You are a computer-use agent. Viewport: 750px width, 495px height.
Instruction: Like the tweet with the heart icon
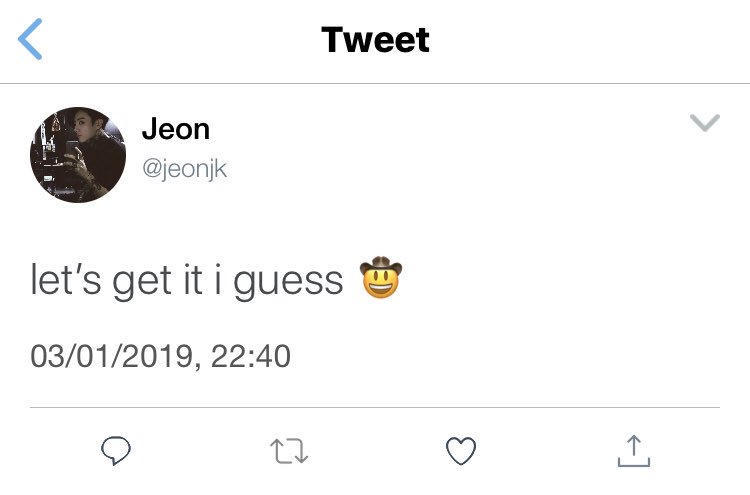[461, 451]
